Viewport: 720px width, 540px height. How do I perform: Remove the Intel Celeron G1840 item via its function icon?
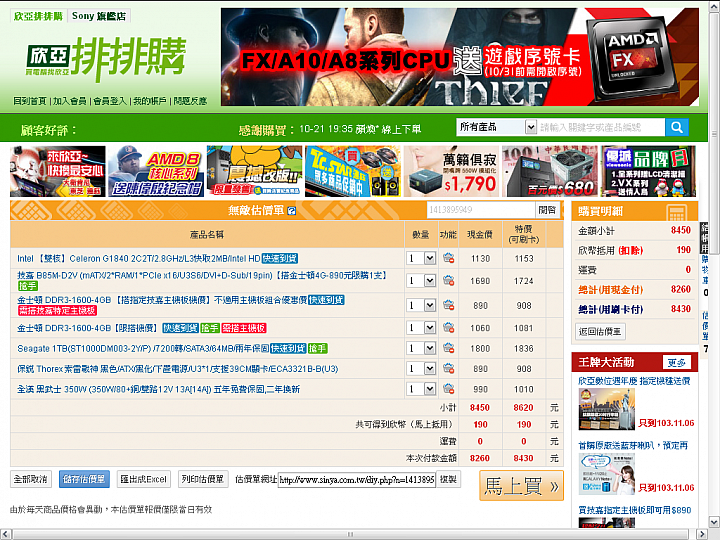point(449,258)
